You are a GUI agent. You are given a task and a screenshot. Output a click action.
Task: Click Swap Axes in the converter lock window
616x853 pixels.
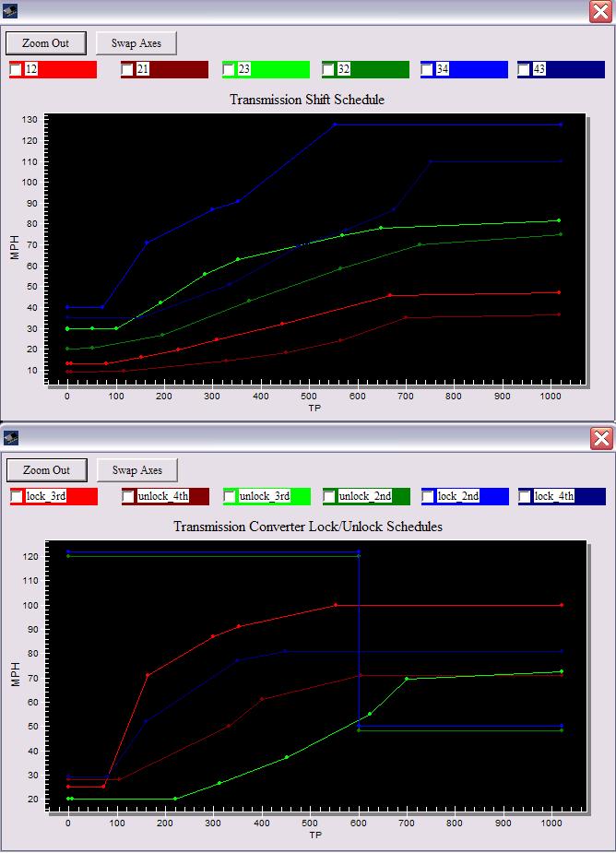(136, 470)
